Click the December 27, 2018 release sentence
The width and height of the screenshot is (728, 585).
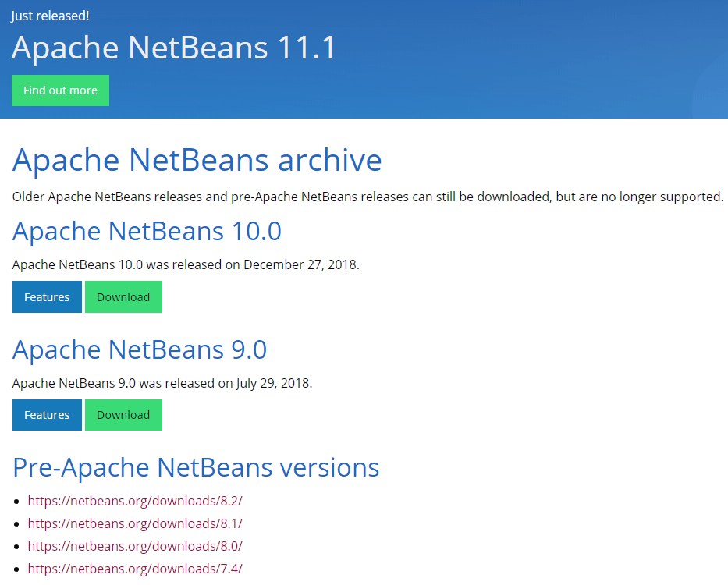[x=186, y=264]
